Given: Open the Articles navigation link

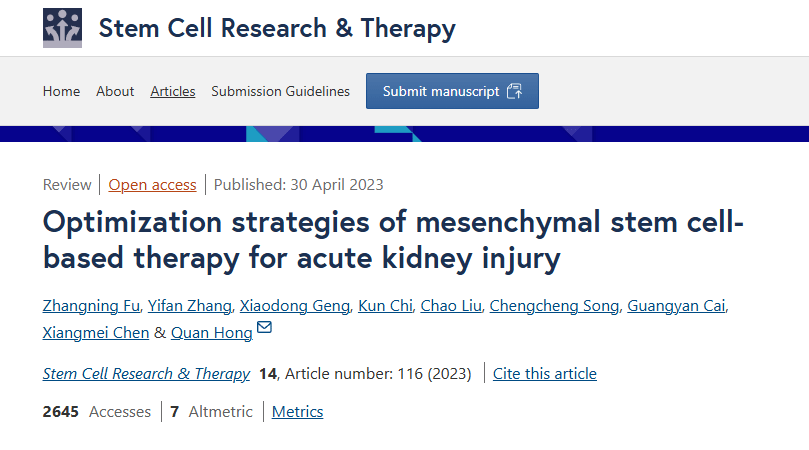Looking at the screenshot, I should pos(173,91).
